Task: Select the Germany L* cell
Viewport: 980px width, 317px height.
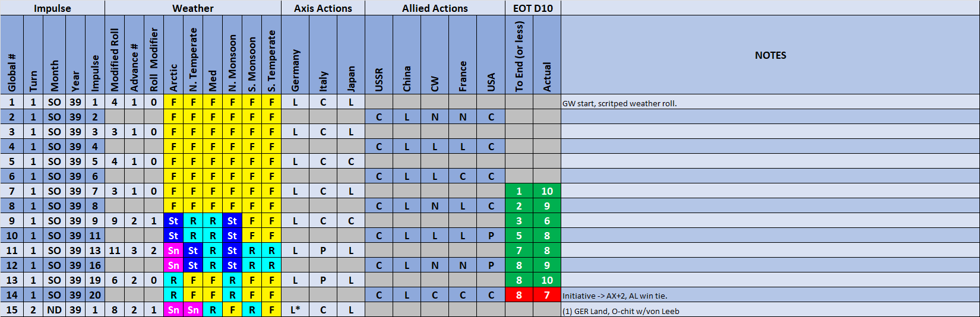Action: pyautogui.click(x=295, y=310)
